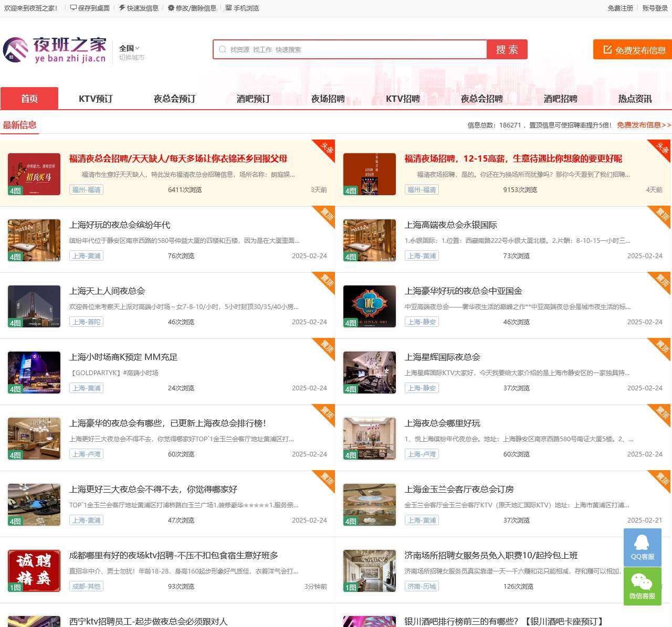Open 上海豪华的夜总会有哪些 title
The width and height of the screenshot is (672, 627).
(x=168, y=423)
